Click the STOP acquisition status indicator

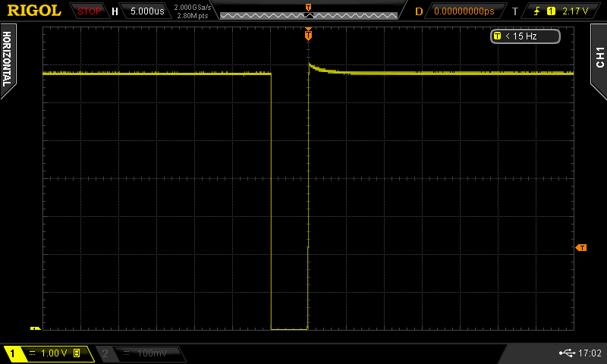tap(89, 11)
